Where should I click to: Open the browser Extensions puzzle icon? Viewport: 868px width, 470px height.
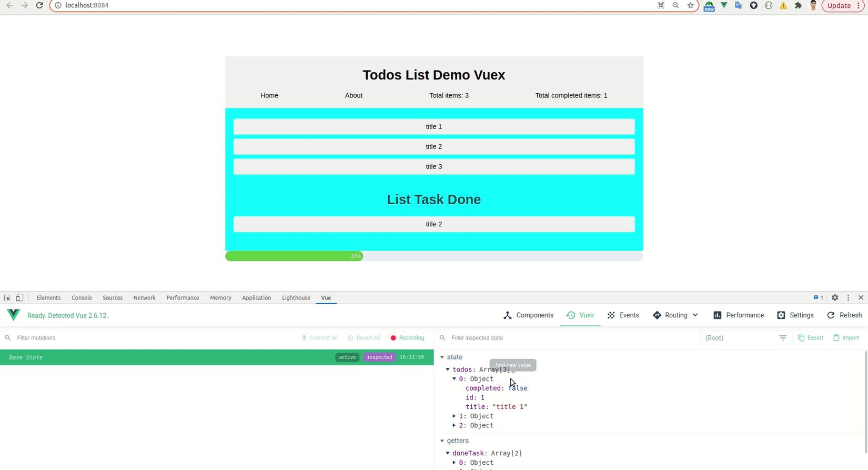pyautogui.click(x=798, y=5)
